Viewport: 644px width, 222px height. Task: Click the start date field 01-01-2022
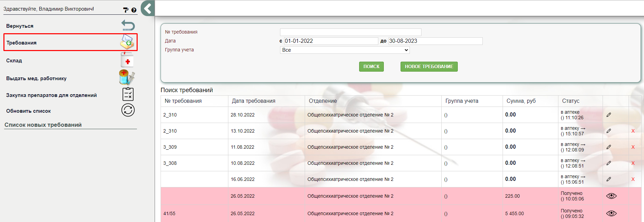point(331,41)
